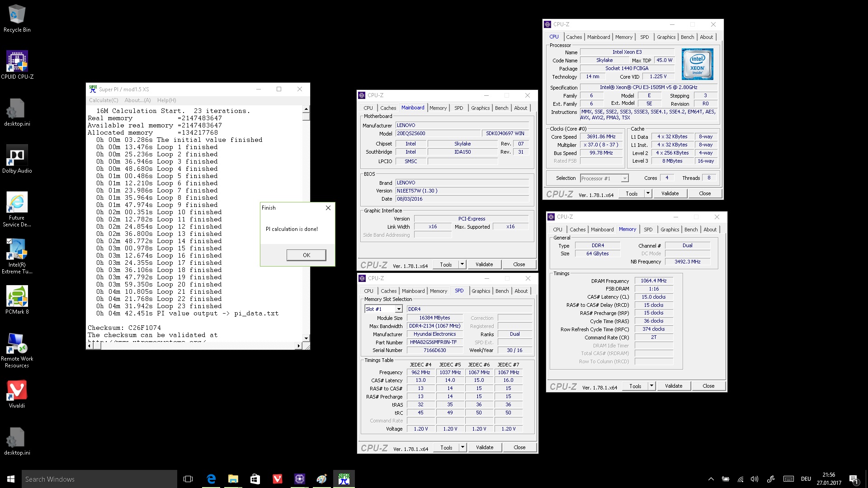Open Paint taskbar icon
868x488 pixels.
click(x=322, y=479)
